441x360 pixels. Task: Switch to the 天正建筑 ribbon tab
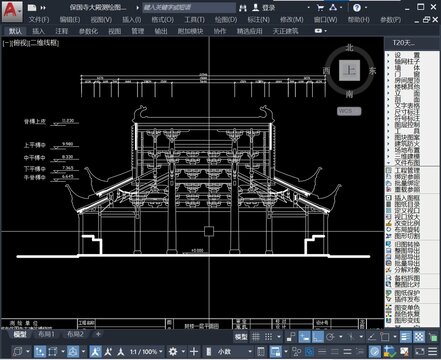pos(285,31)
